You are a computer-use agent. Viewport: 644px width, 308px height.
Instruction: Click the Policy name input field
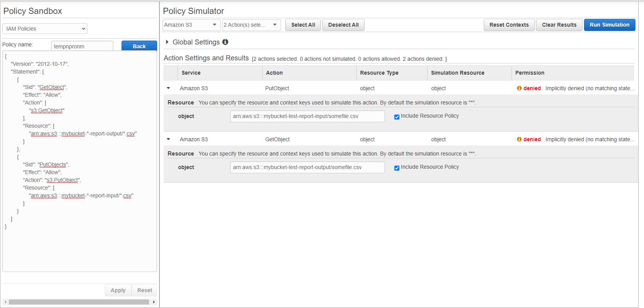point(82,46)
